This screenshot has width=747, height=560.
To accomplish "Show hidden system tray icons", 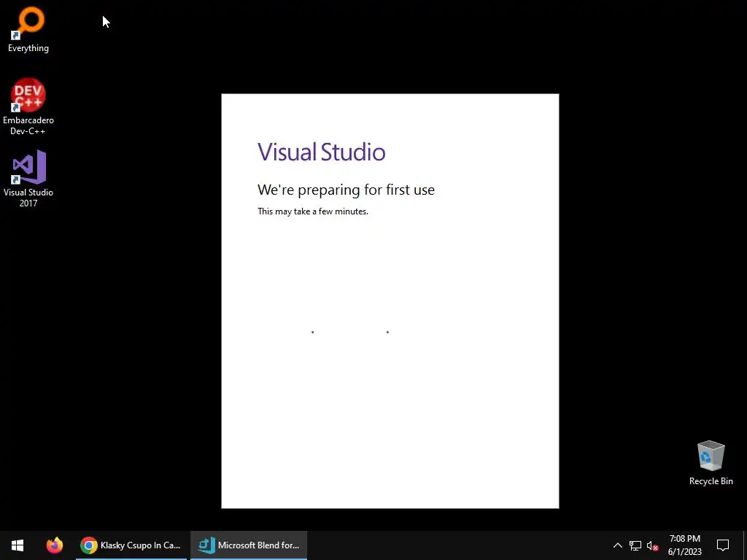I will click(617, 545).
